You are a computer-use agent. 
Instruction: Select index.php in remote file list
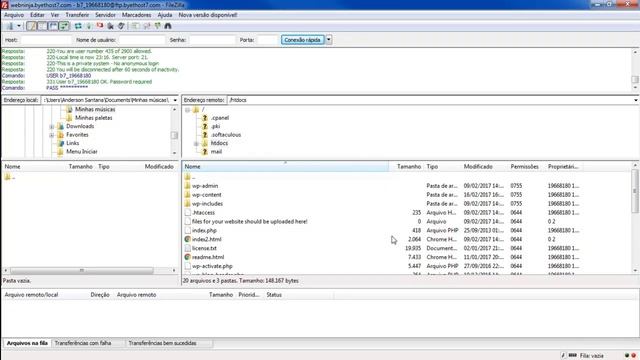[204, 231]
